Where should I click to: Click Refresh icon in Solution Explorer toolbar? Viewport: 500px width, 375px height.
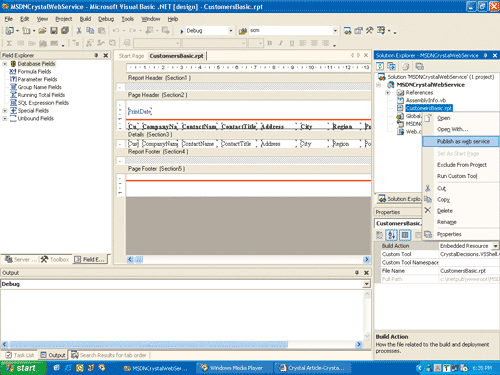380,66
